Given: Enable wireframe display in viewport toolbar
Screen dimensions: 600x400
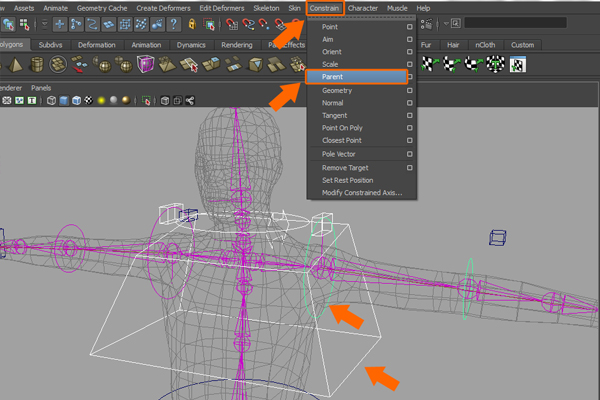Looking at the screenshot, I should [51, 101].
